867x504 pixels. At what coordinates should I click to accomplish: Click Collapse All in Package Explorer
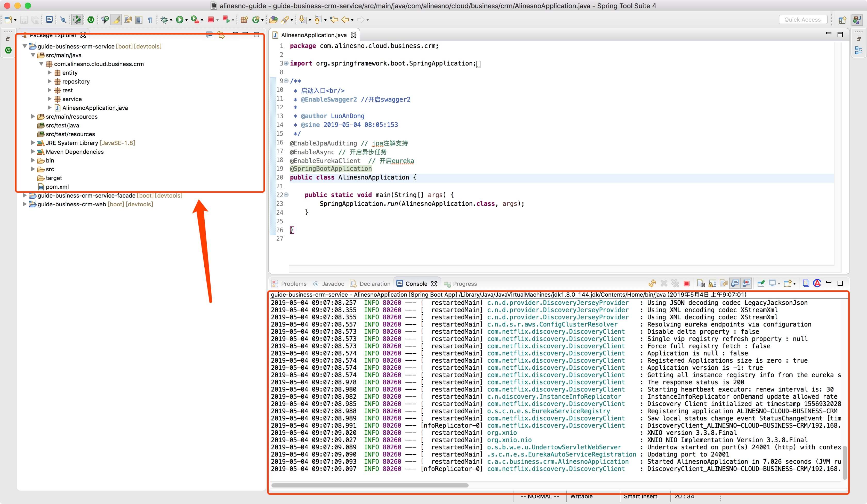pos(210,35)
